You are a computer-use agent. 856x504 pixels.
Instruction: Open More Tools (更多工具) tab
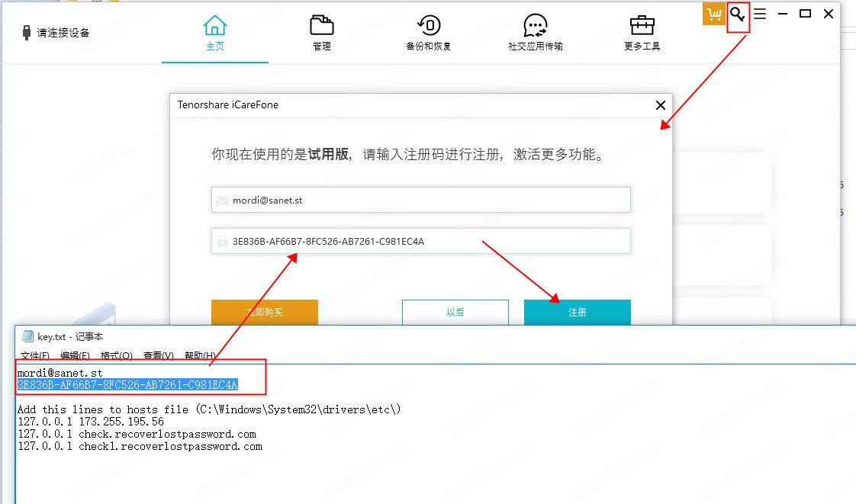[x=642, y=33]
